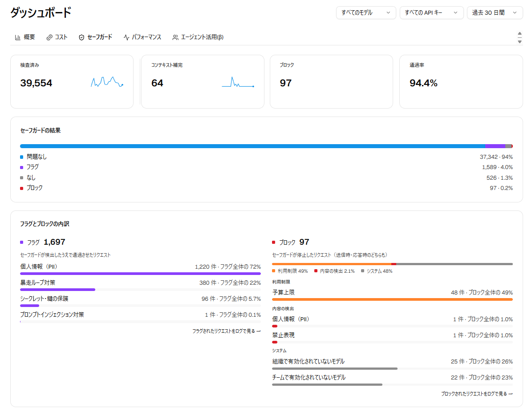532x416 pixels.
Task: Click the orange 利用制限 49% legend swatch
Action: 273,271
